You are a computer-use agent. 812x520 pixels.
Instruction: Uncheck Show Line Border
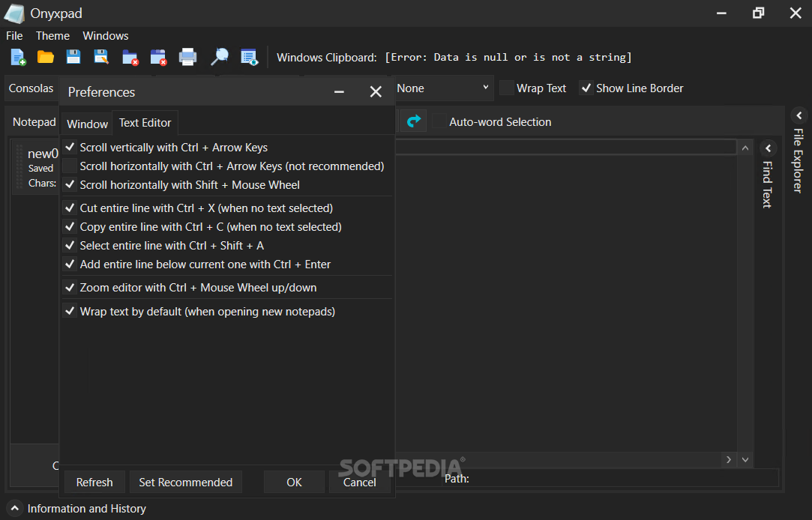(x=586, y=88)
